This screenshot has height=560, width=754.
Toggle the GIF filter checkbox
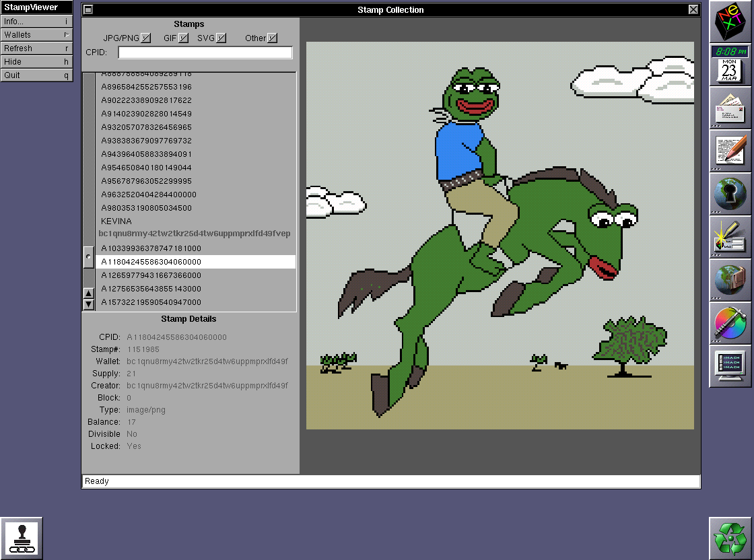tap(183, 38)
